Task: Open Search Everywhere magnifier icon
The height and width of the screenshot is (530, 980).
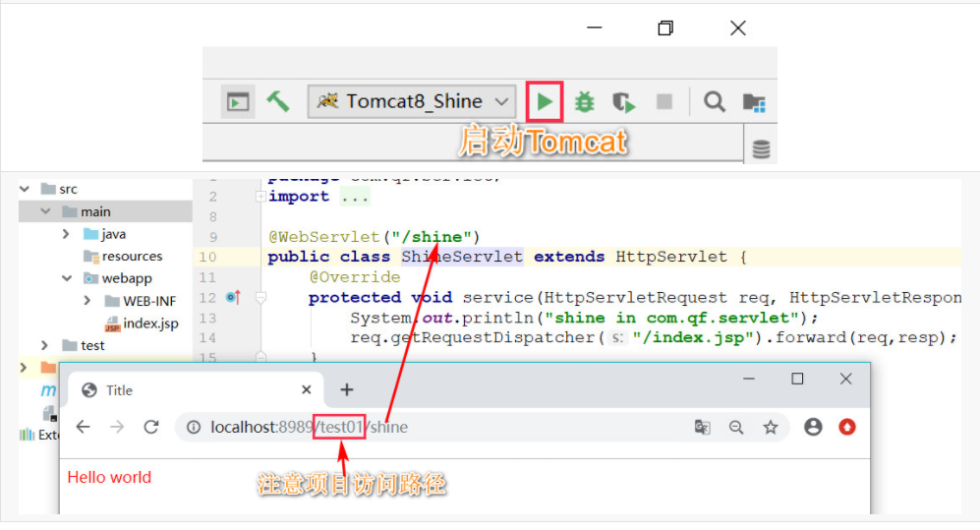Action: pyautogui.click(x=715, y=102)
